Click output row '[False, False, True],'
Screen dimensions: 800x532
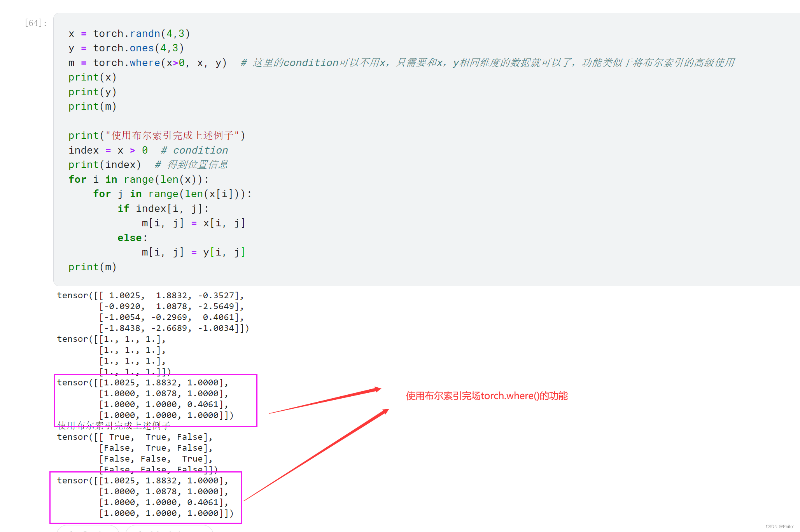click(156, 459)
